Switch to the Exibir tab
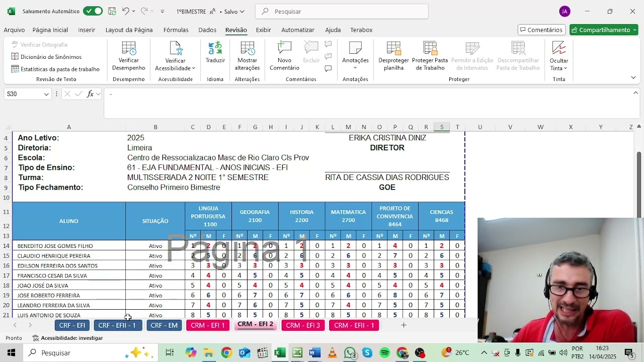Viewport: 644px width, 362px height. tap(264, 30)
